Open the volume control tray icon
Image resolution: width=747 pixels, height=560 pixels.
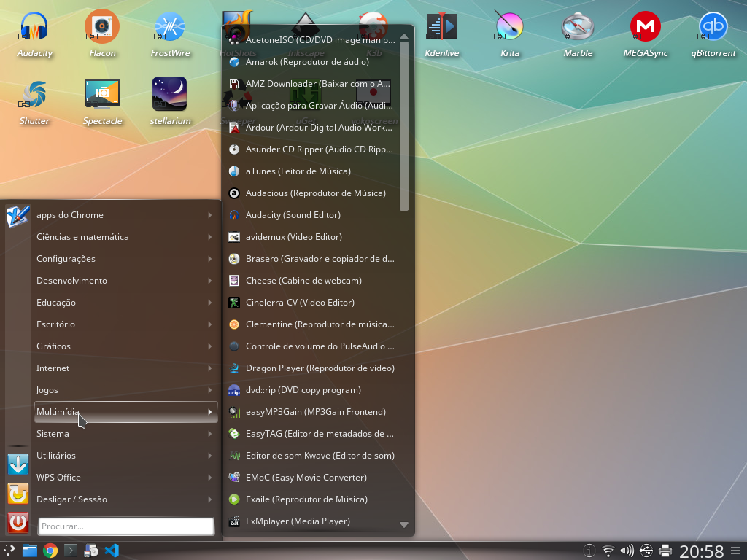[x=627, y=551]
